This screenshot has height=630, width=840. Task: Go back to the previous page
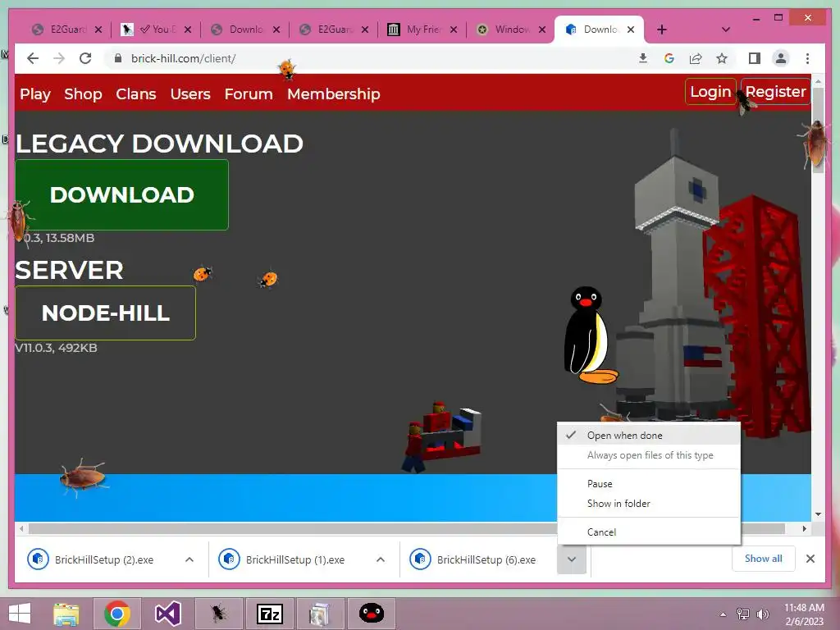(33, 58)
